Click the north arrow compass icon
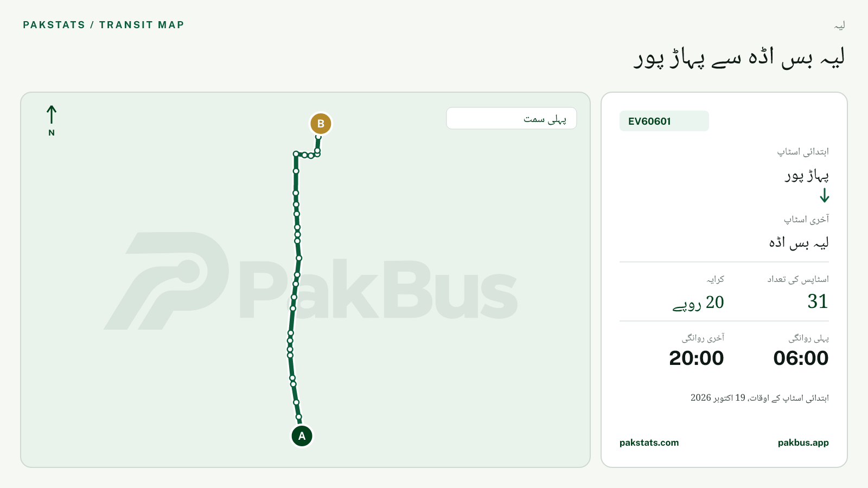The image size is (868, 488). [52, 120]
